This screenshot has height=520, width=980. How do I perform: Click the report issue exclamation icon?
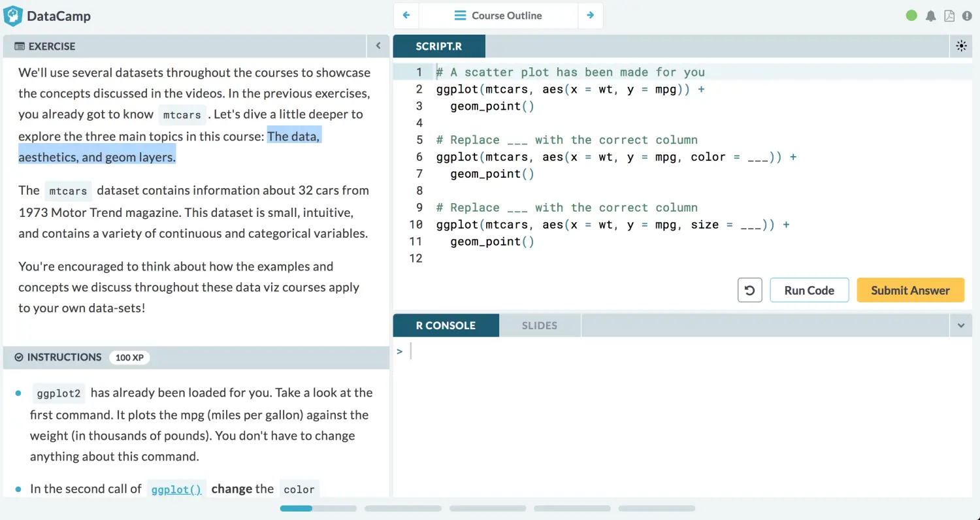coord(967,16)
